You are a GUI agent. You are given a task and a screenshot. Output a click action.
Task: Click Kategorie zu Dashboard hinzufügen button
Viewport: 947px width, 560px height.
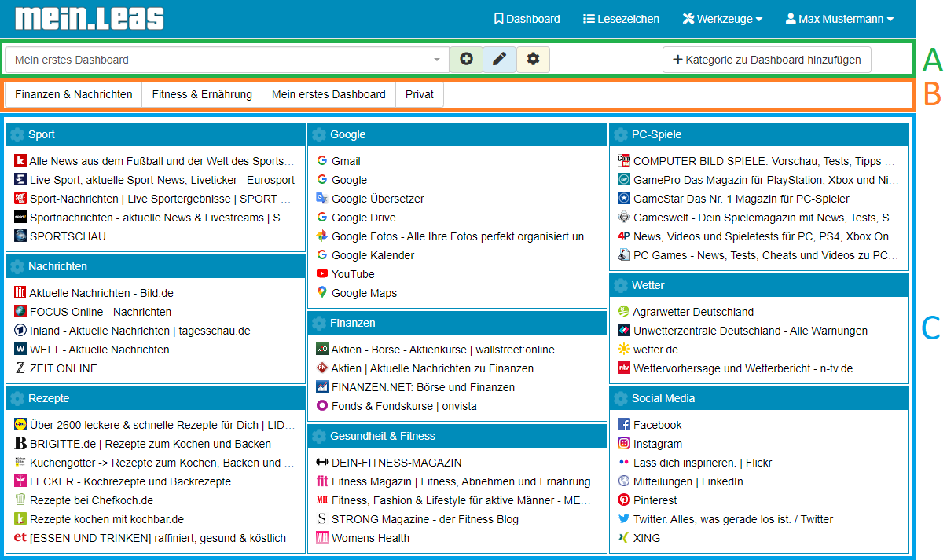click(766, 60)
